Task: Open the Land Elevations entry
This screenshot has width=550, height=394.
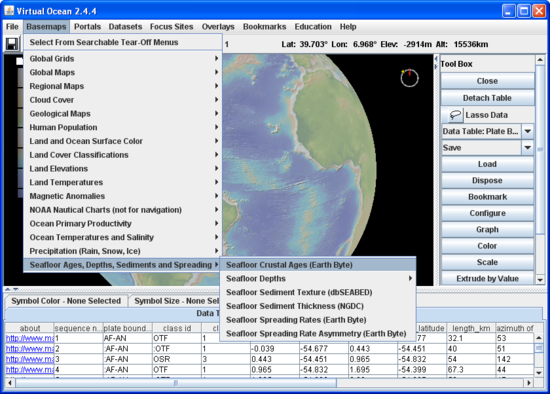Action: pyautogui.click(x=122, y=168)
